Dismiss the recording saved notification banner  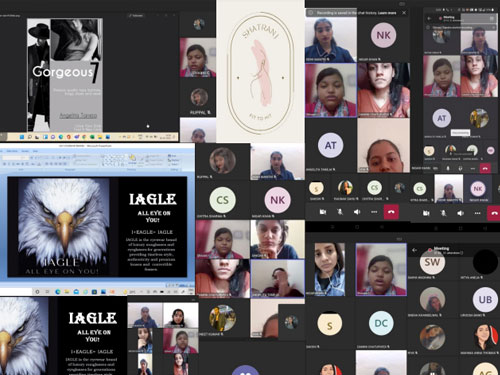click(404, 13)
